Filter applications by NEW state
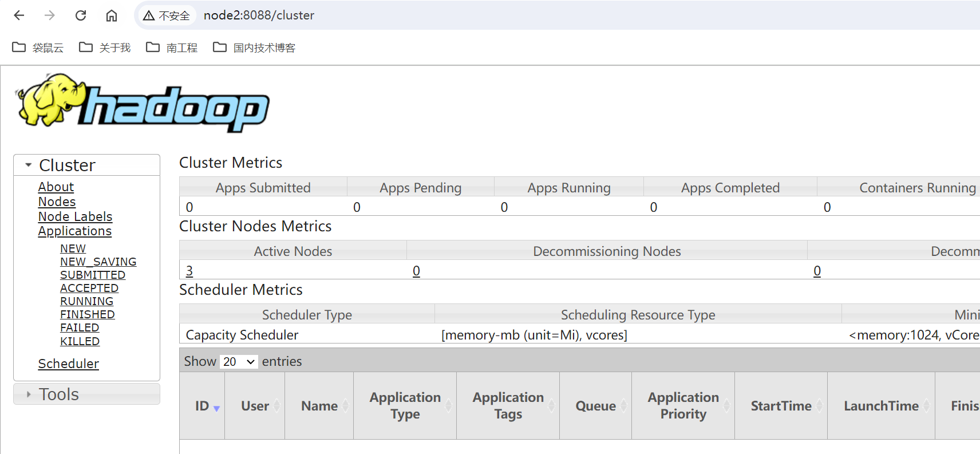The image size is (980, 454). pos(73,248)
